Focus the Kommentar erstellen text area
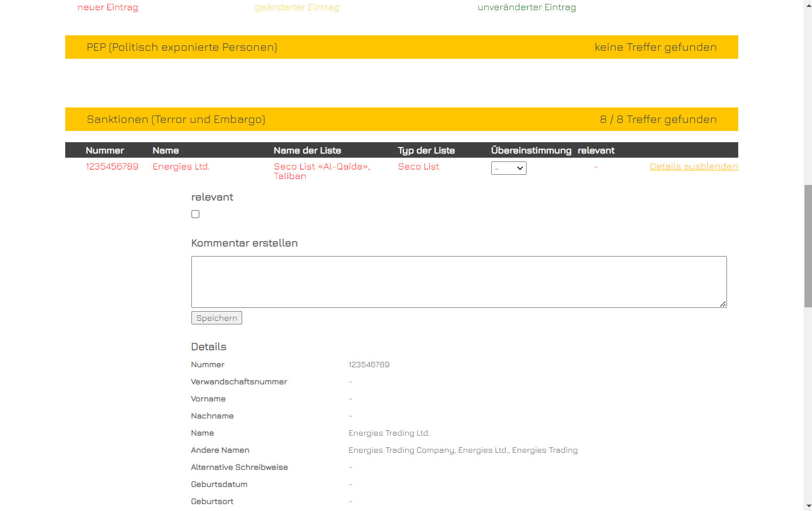This screenshot has height=511, width=812. (458, 282)
